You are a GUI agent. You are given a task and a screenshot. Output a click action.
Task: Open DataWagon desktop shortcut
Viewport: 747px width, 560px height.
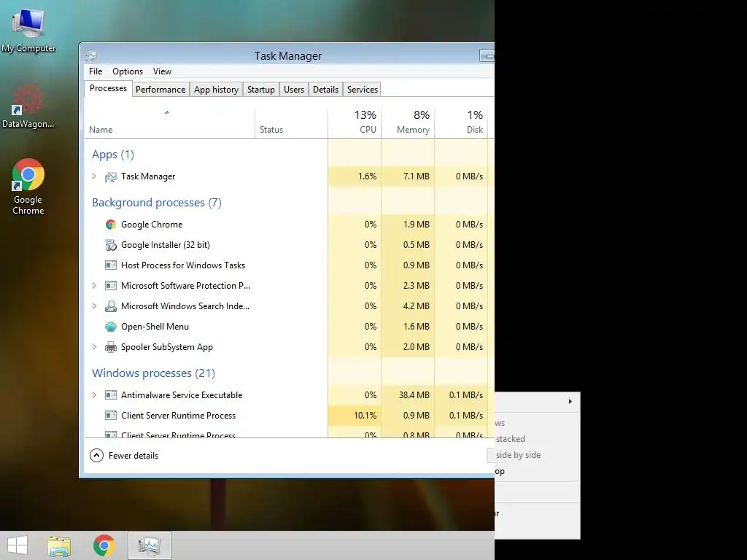point(28,106)
